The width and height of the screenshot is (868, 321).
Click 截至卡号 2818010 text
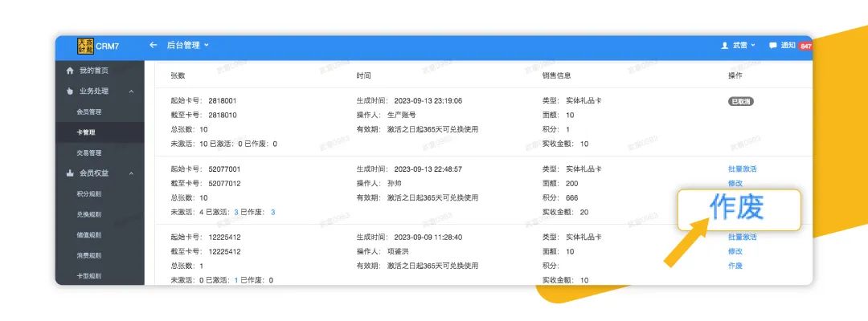coord(203,116)
